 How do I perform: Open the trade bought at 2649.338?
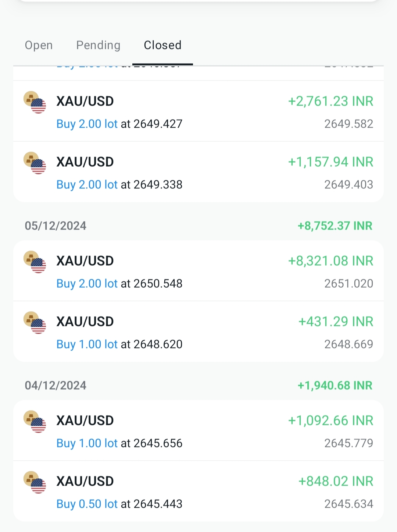coord(198,172)
